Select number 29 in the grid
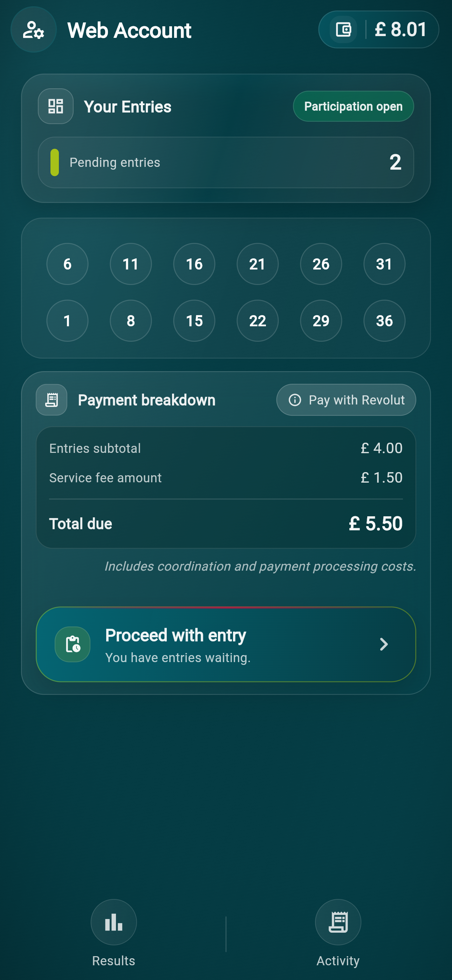This screenshot has height=980, width=452. click(321, 321)
